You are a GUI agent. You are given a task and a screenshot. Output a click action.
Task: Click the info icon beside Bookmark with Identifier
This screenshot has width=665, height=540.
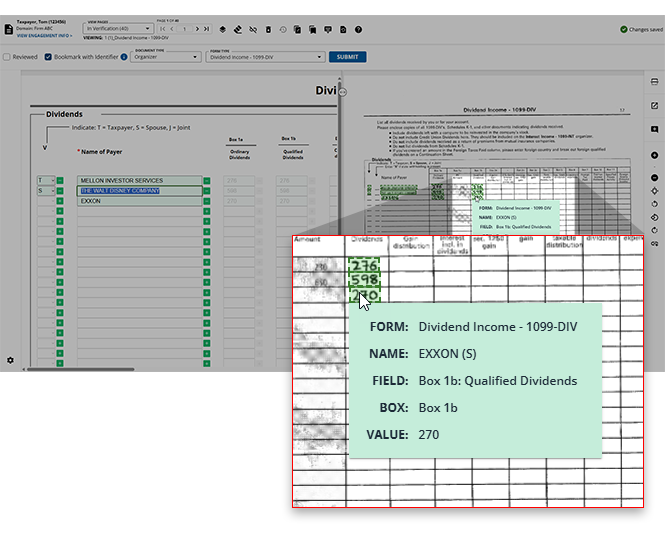pyautogui.click(x=124, y=57)
